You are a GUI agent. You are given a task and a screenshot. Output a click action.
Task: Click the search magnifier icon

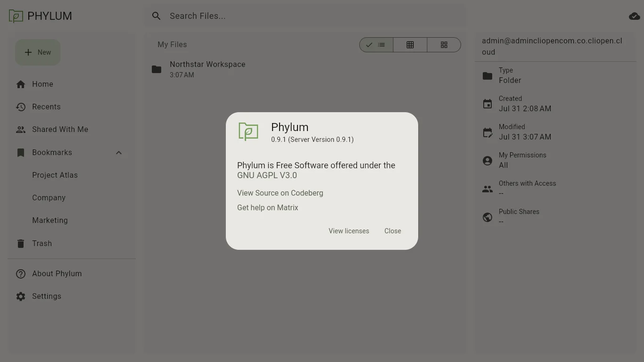coord(157,16)
